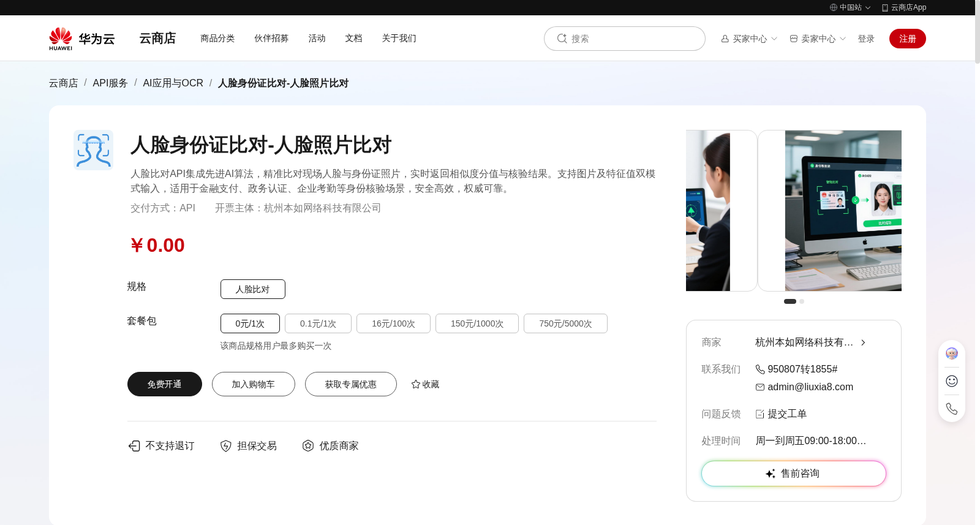The height and width of the screenshot is (525, 980).
Task: Click the 提交工单 link
Action: pyautogui.click(x=787, y=414)
